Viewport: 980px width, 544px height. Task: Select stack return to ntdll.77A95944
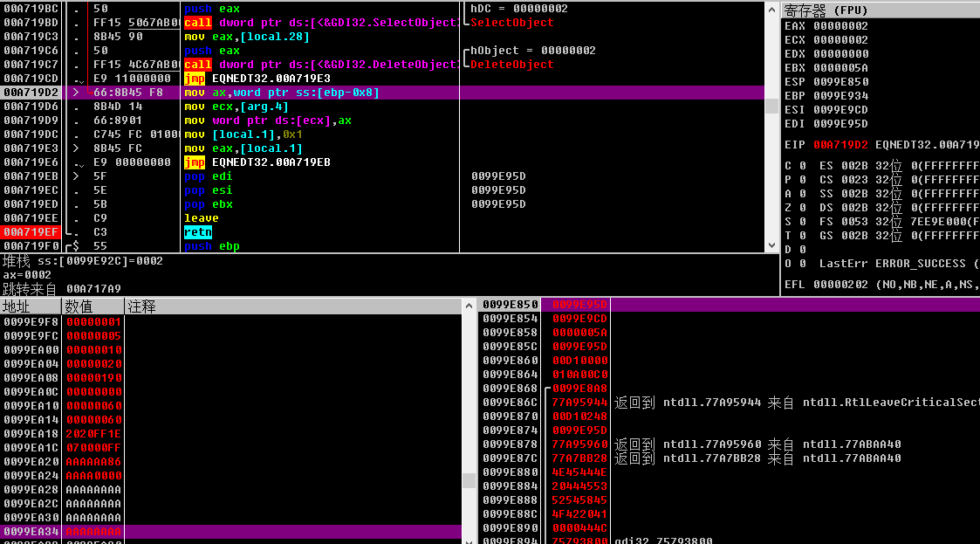pos(796,403)
